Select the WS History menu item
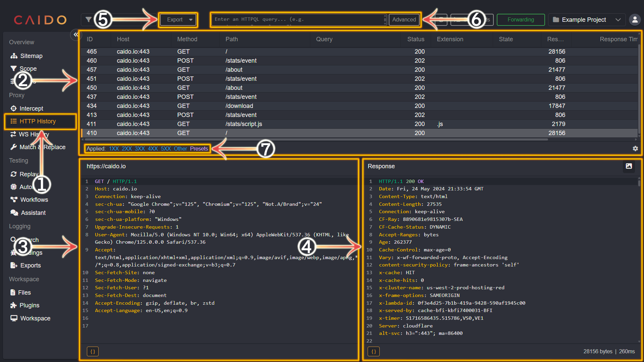The height and width of the screenshot is (362, 644). (35, 134)
